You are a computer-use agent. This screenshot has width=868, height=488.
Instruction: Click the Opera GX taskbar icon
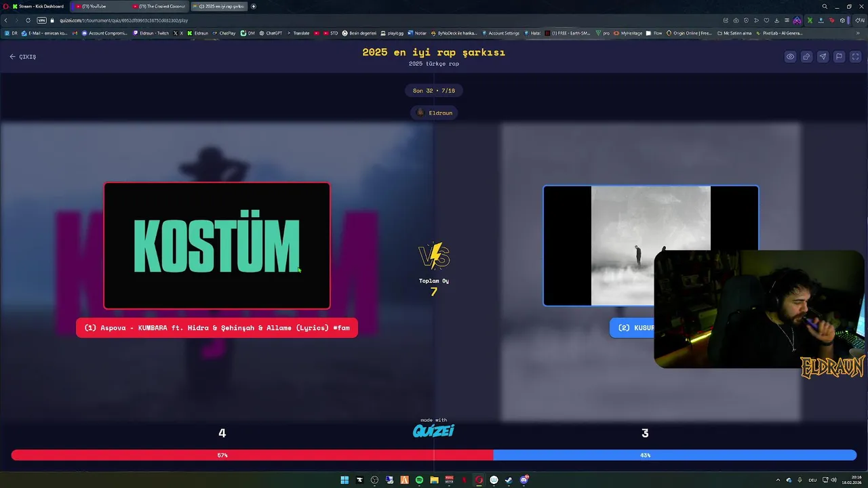coord(479,480)
